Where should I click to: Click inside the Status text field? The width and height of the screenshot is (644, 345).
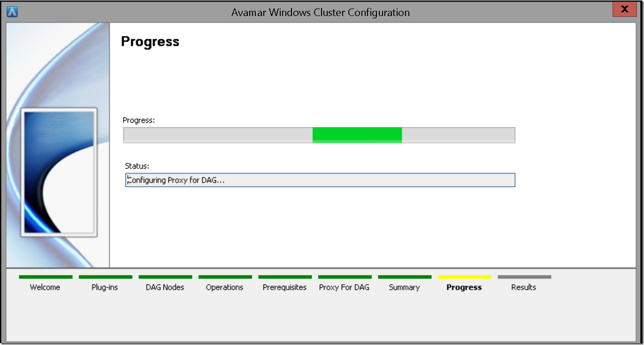320,180
